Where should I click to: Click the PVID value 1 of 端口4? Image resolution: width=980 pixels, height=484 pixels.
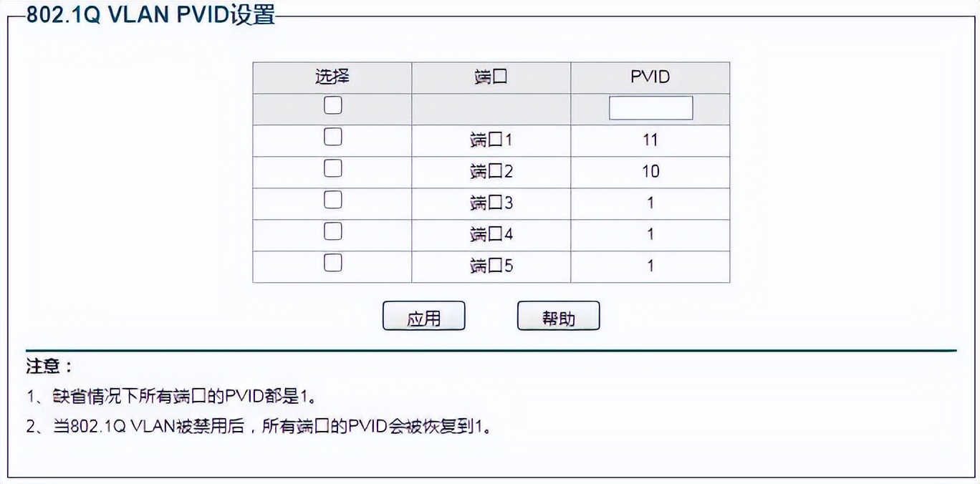click(x=649, y=234)
